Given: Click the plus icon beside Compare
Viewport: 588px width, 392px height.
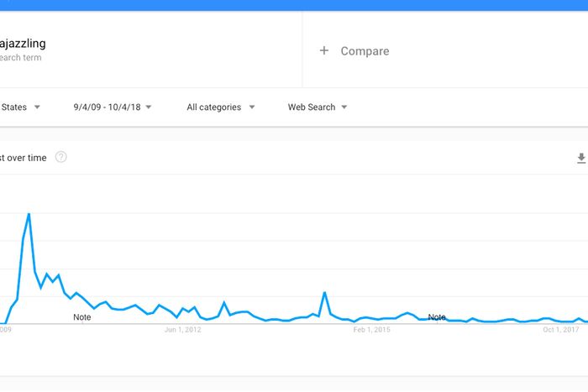Looking at the screenshot, I should point(324,51).
